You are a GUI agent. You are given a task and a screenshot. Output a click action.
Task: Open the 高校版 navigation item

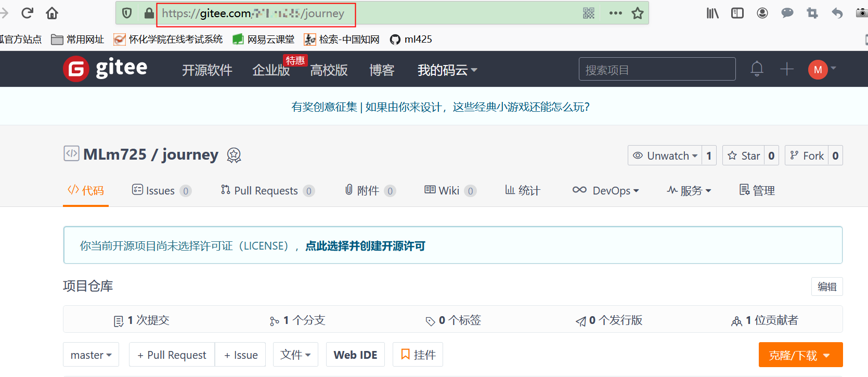click(329, 70)
